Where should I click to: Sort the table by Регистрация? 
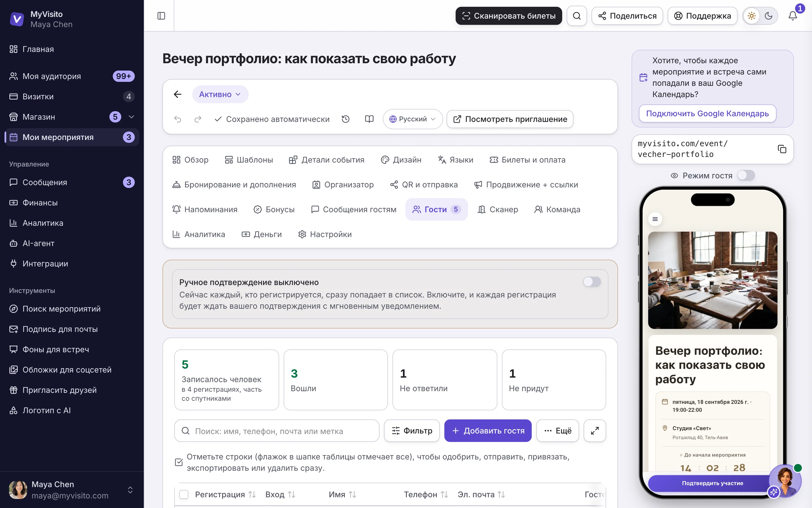(225, 494)
